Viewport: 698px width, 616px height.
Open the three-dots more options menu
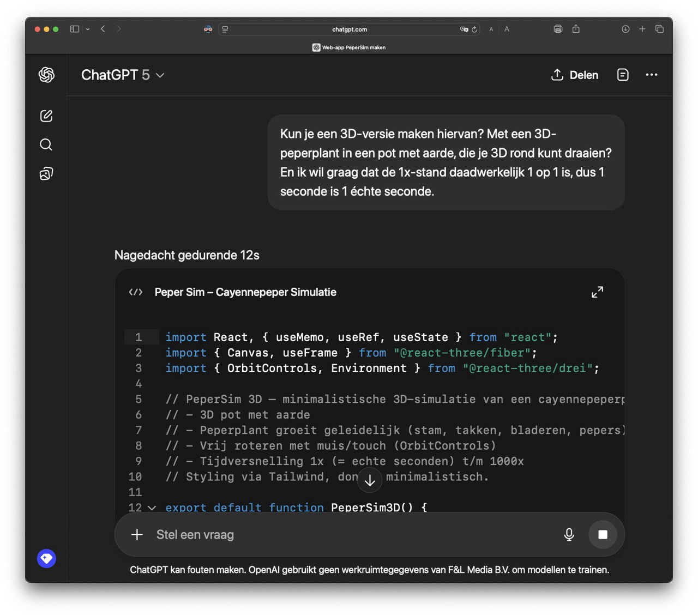click(651, 75)
